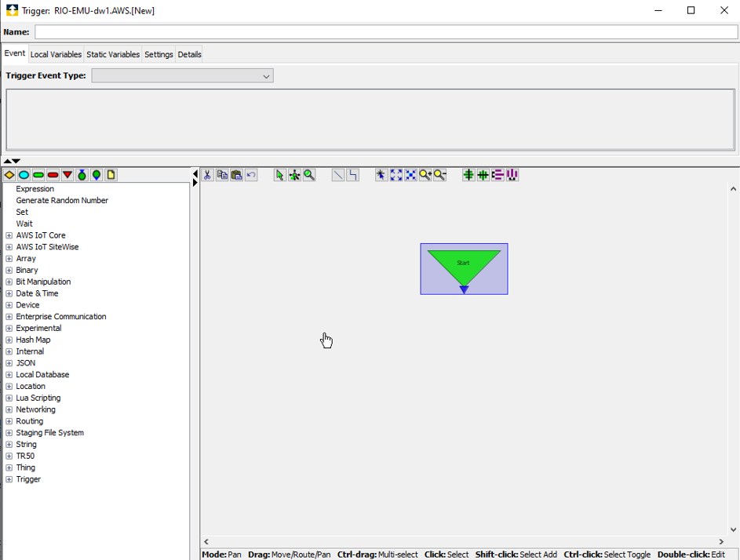Image resolution: width=740 pixels, height=560 pixels.
Task: Select the yellow diamond decision shape
Action: [x=9, y=175]
